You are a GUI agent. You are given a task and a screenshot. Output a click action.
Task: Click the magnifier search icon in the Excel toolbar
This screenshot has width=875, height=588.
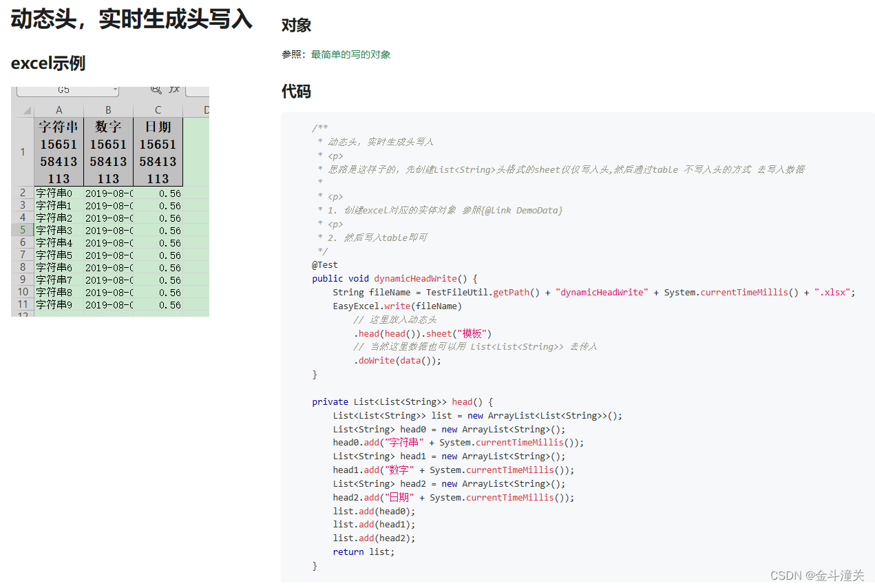[157, 90]
